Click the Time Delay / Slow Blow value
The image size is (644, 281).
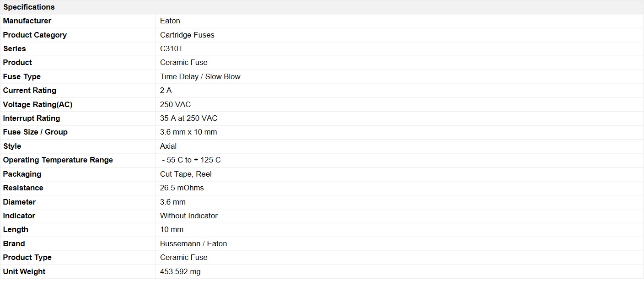[200, 76]
